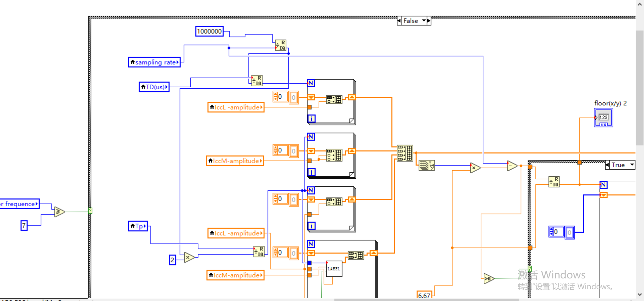Click Quotient & Remainder node inside True case
644x301 pixels.
(x=554, y=182)
